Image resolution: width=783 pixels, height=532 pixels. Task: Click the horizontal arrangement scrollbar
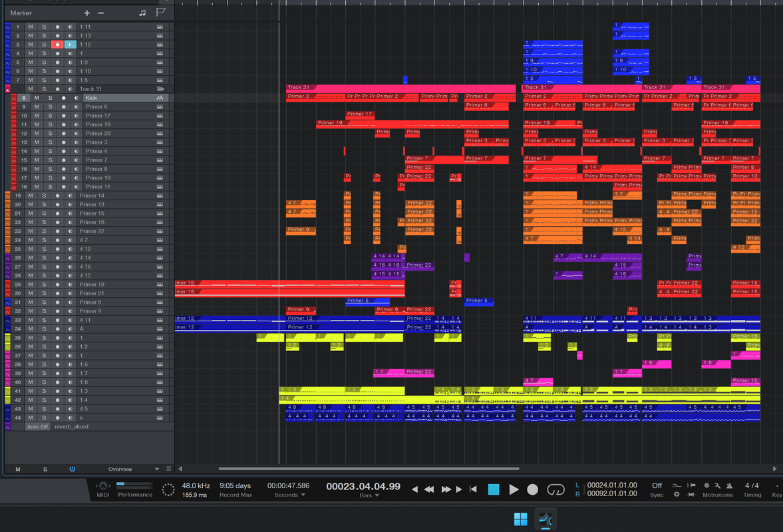pos(369,469)
